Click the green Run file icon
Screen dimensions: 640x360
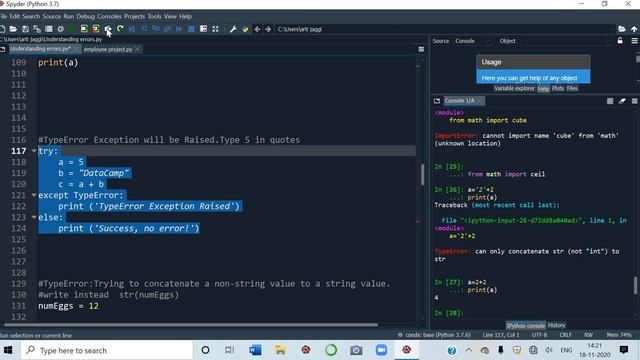click(x=73, y=29)
